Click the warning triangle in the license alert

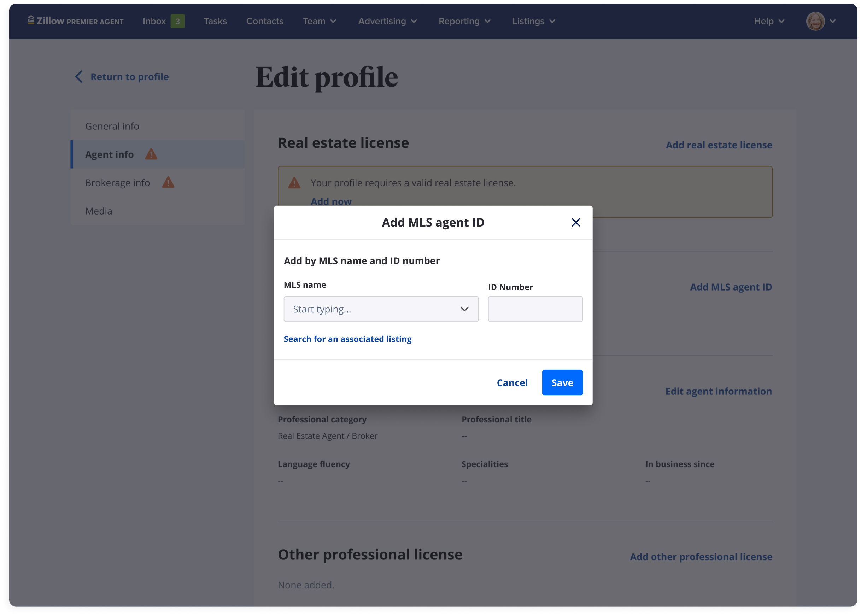coord(294,183)
